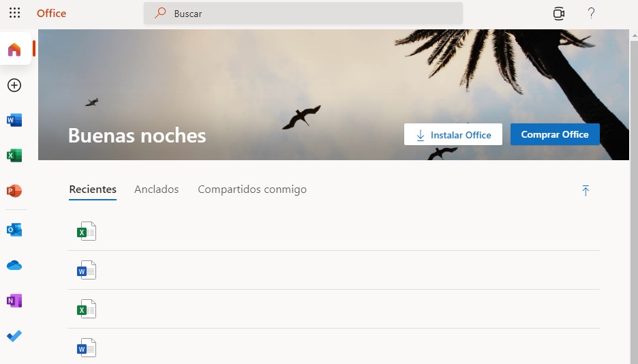
Task: Click the Buscar search field
Action: (x=303, y=13)
